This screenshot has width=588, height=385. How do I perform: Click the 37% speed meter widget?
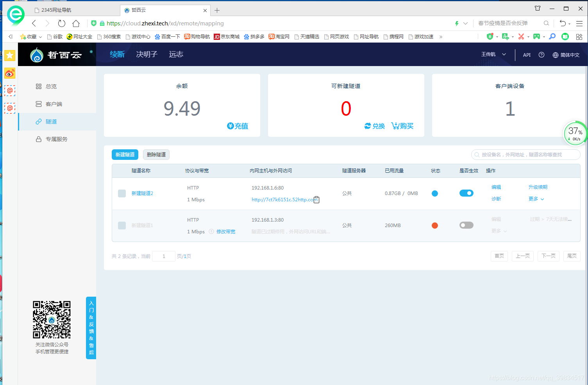pos(575,133)
